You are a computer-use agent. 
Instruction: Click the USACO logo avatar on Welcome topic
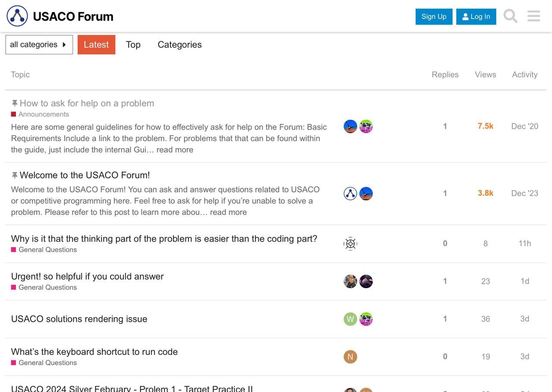350,194
